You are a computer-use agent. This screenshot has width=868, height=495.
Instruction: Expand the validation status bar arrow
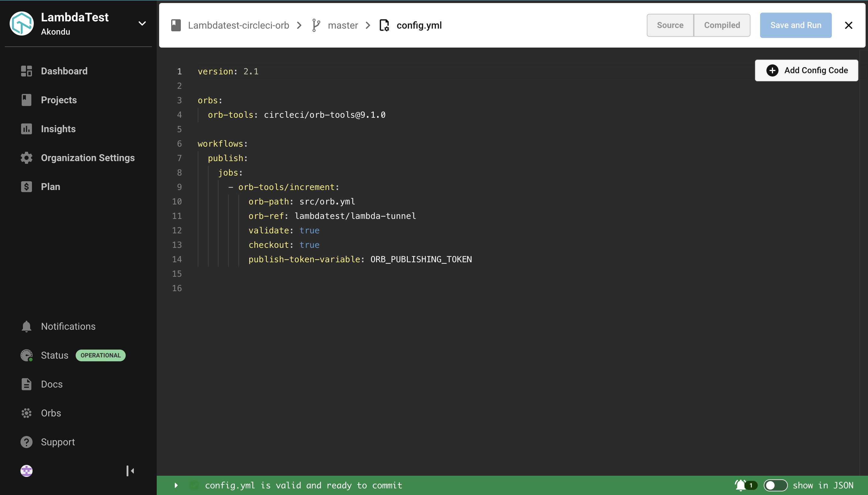tap(176, 485)
